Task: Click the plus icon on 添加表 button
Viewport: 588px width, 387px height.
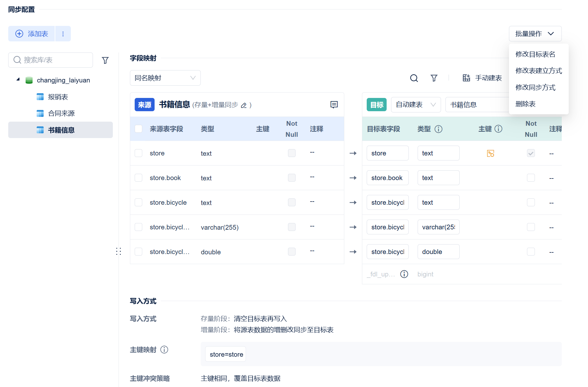Action: click(19, 34)
